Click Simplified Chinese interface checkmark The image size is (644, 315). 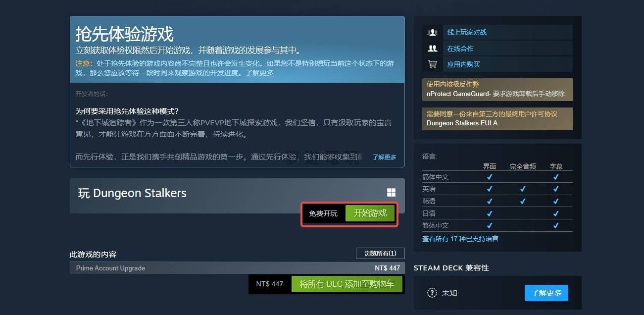pyautogui.click(x=490, y=177)
